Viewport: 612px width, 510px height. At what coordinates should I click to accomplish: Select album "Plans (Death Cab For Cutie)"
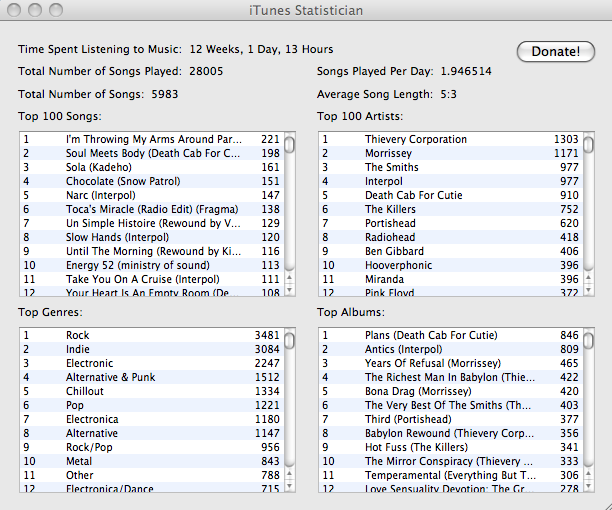451,335
